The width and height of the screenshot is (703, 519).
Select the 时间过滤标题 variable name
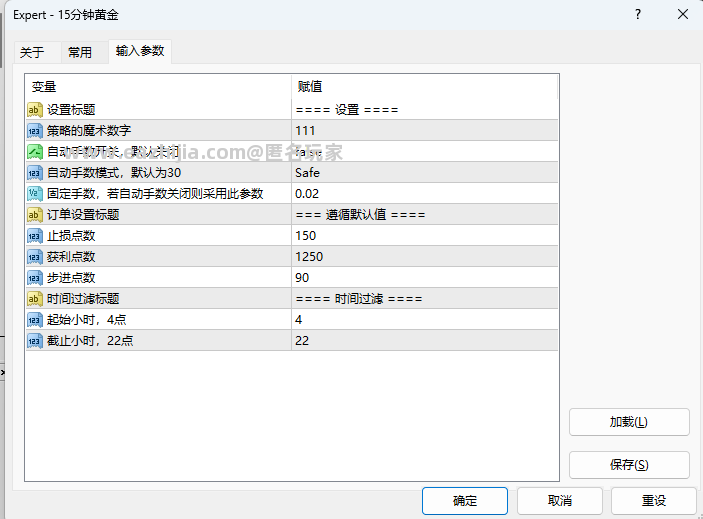(83, 298)
